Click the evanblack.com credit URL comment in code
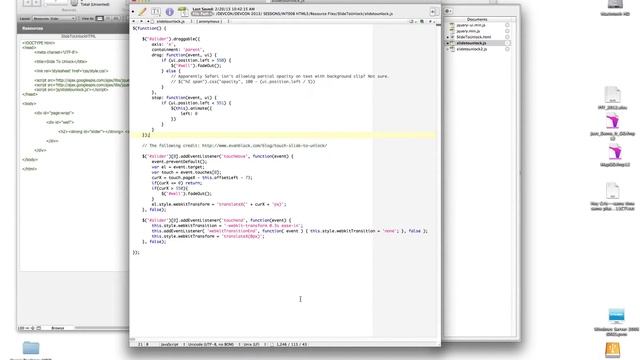 point(234,145)
